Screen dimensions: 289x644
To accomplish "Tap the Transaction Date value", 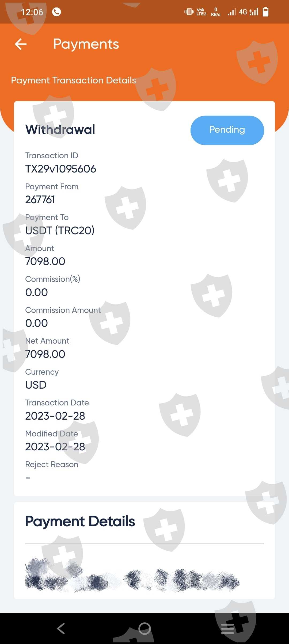I will click(x=55, y=416).
